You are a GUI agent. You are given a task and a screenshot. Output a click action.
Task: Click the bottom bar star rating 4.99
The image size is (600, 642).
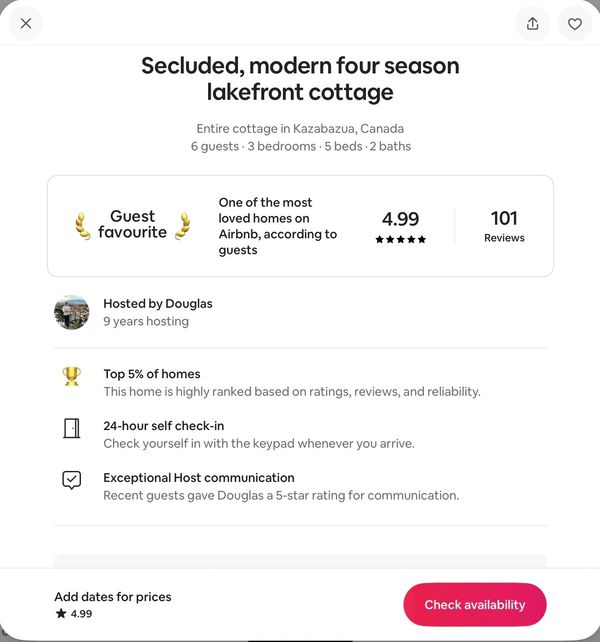(74, 614)
